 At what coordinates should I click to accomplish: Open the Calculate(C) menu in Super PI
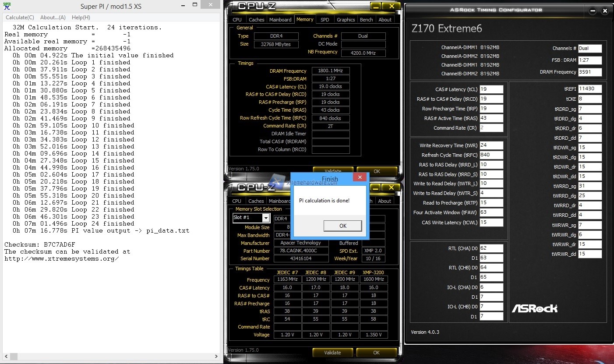20,18
